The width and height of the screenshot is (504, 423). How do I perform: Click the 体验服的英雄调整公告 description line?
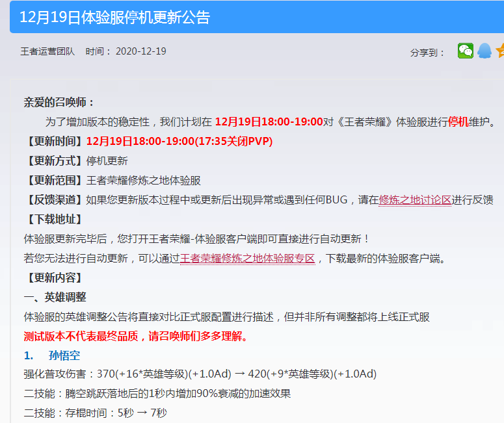click(226, 317)
